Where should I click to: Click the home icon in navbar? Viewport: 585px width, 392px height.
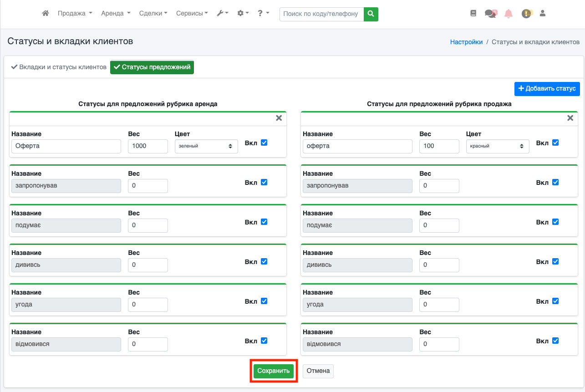[45, 14]
